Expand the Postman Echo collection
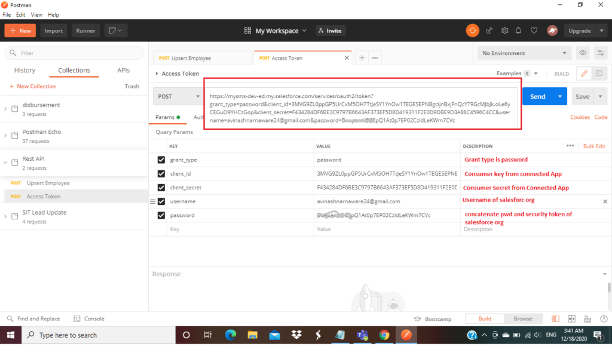Screen dimensions: 612x364 pyautogui.click(x=5, y=136)
